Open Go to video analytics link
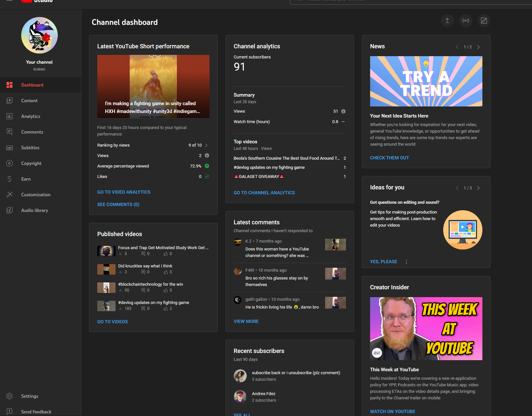This screenshot has height=416, width=532. coord(124,192)
